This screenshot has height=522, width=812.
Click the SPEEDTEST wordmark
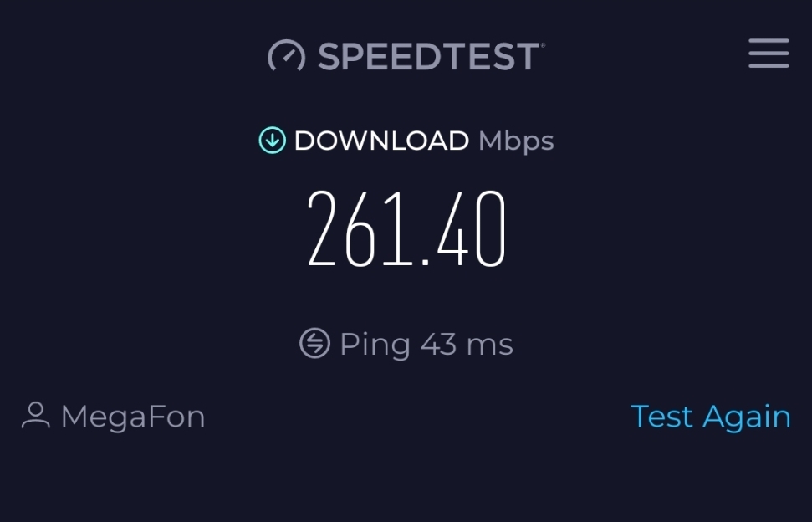coord(429,56)
